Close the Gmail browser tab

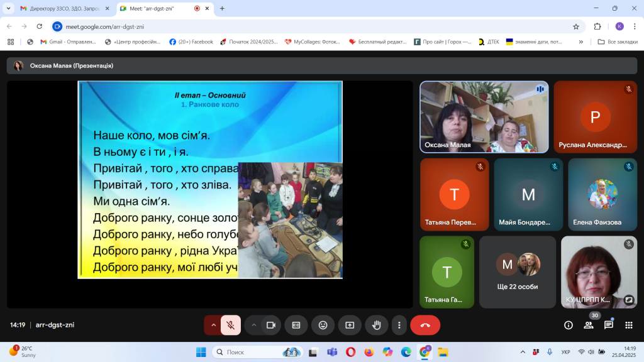point(107,9)
